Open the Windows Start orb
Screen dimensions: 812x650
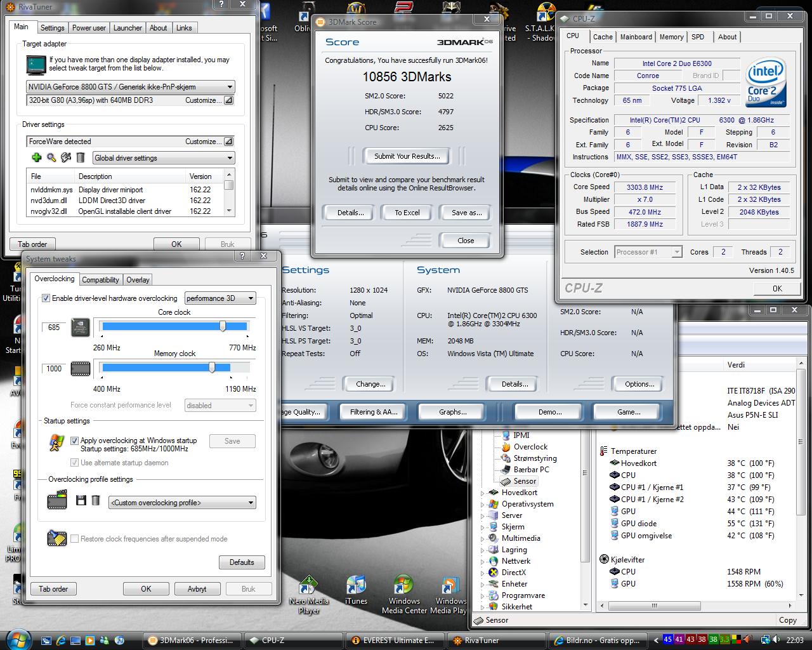(x=18, y=639)
